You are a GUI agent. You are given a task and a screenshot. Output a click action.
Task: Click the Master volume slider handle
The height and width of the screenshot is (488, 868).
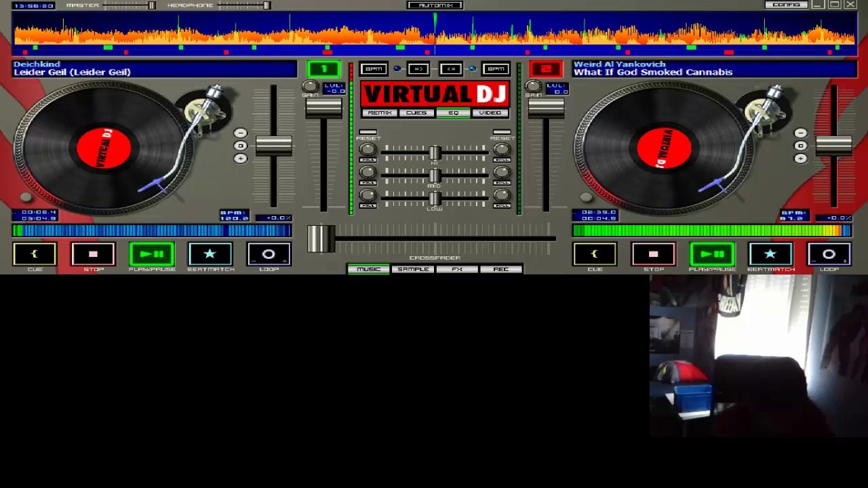coord(152,5)
